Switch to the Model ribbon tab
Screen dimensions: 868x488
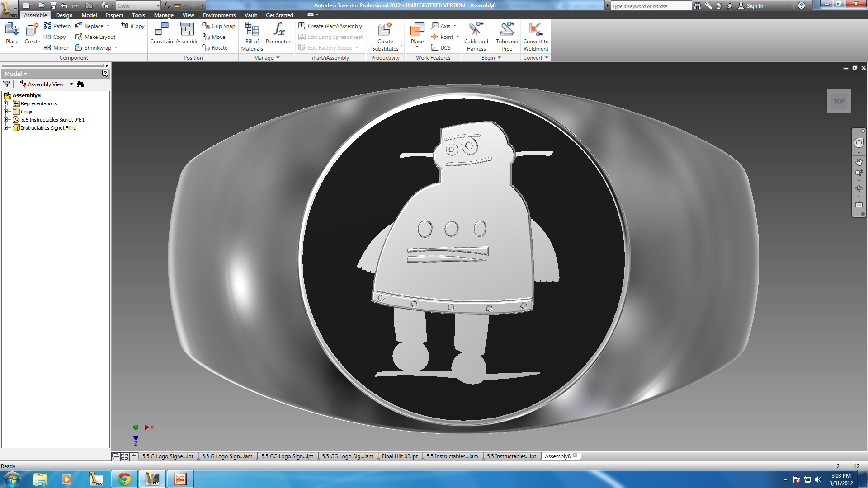(x=89, y=15)
